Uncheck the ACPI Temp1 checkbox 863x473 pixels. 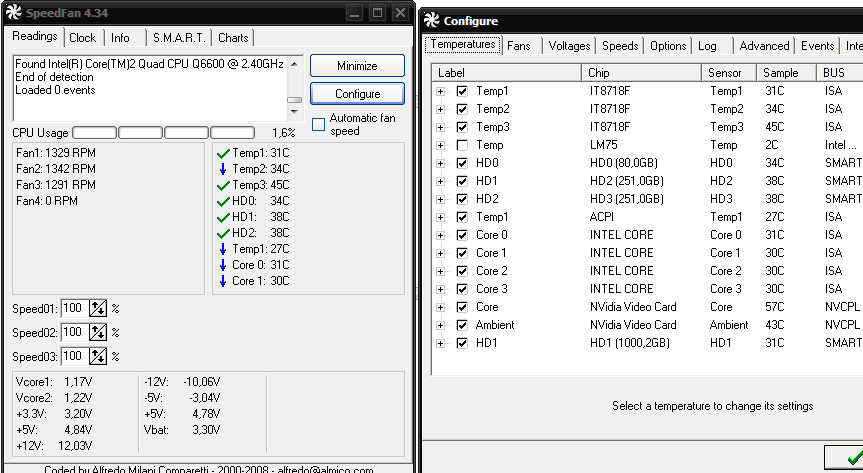click(462, 217)
